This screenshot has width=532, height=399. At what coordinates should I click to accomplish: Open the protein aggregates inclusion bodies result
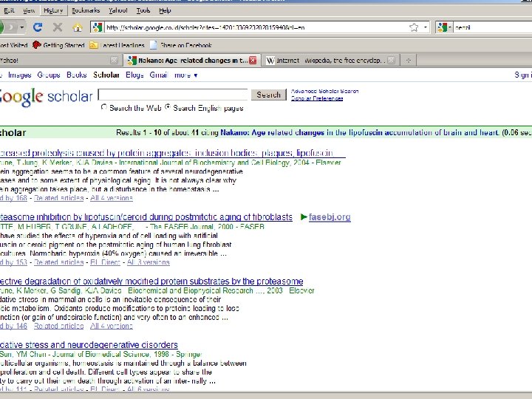coord(173,153)
